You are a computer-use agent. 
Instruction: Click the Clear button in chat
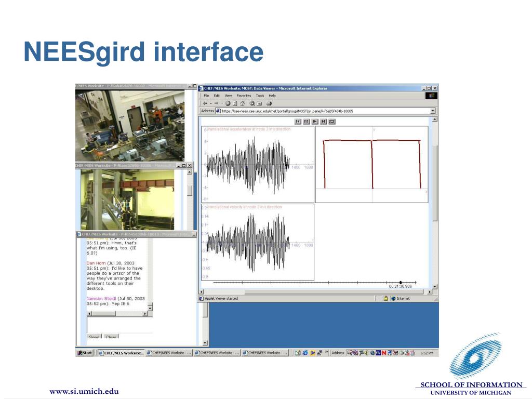111,337
